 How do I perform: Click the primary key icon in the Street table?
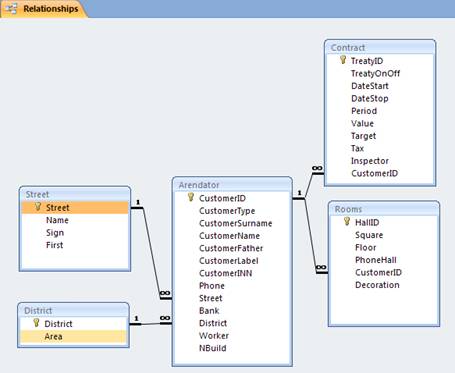pos(38,207)
